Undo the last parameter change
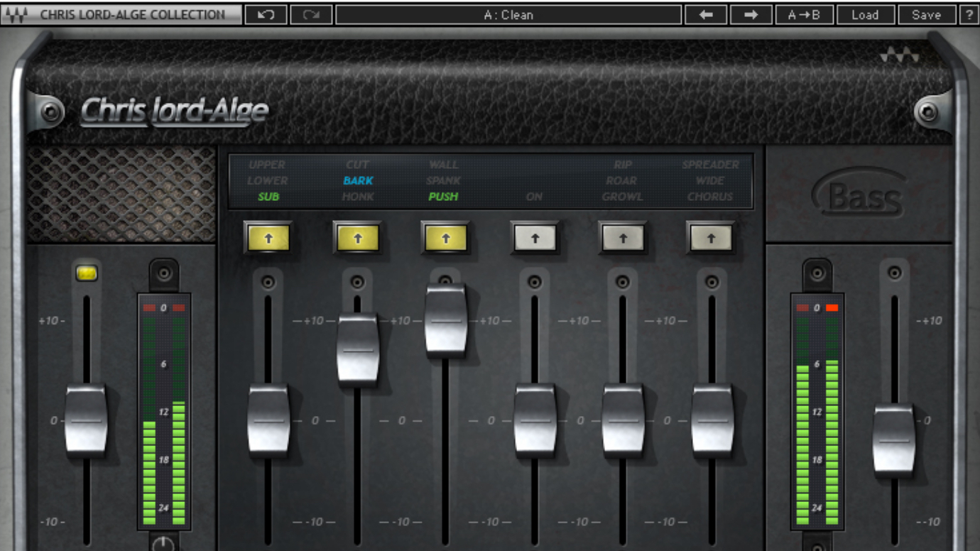 (266, 14)
